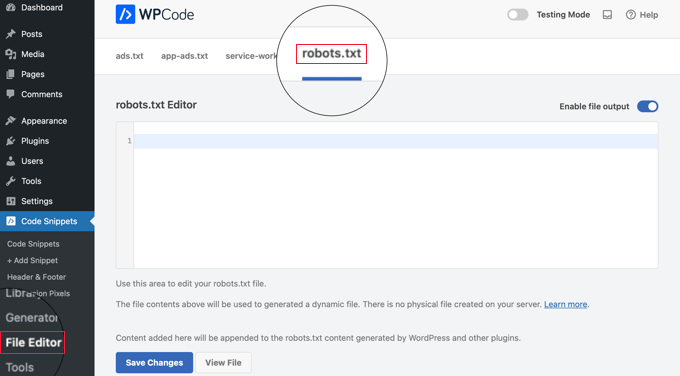Toggle Testing Mode switch

(x=518, y=15)
